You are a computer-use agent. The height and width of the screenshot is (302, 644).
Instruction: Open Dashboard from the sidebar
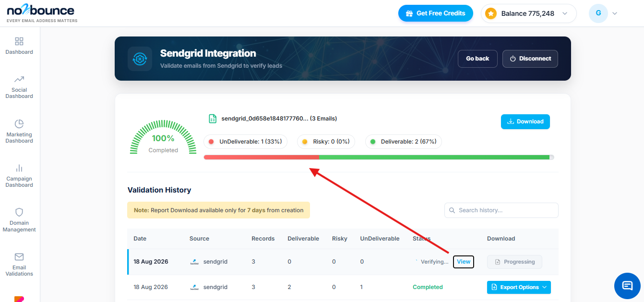coord(19,46)
